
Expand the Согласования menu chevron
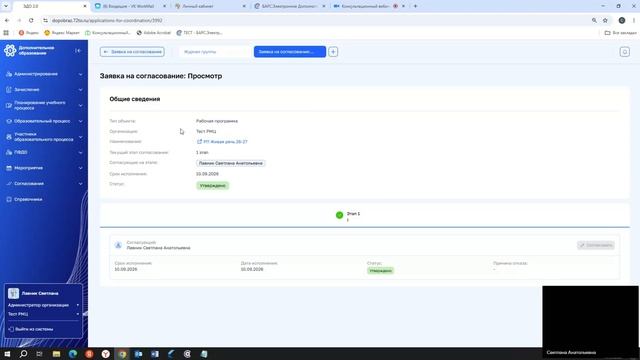[x=80, y=184]
